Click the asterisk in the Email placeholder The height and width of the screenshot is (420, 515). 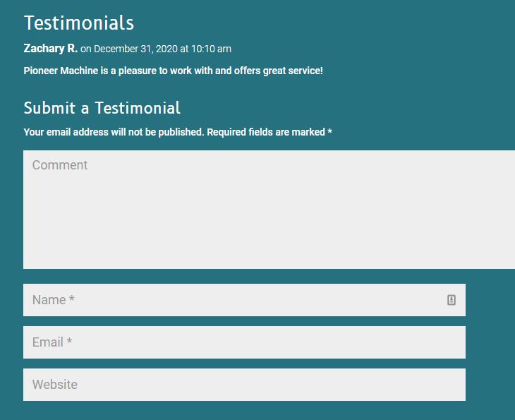[x=69, y=342]
